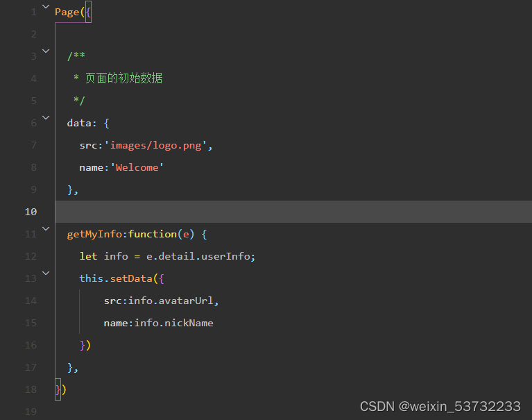The height and width of the screenshot is (420, 532).
Task: Click the 'name:' key on line 8
Action: pyautogui.click(x=94, y=167)
